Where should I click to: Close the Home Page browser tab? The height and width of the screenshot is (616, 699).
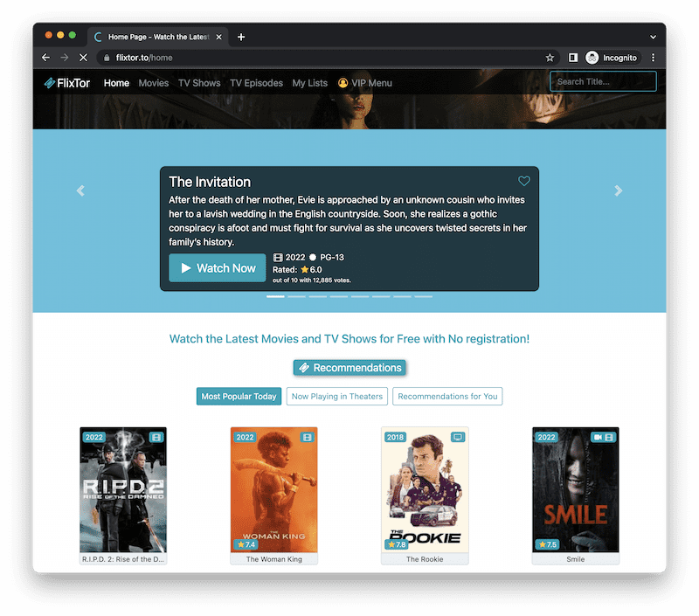pyautogui.click(x=219, y=37)
